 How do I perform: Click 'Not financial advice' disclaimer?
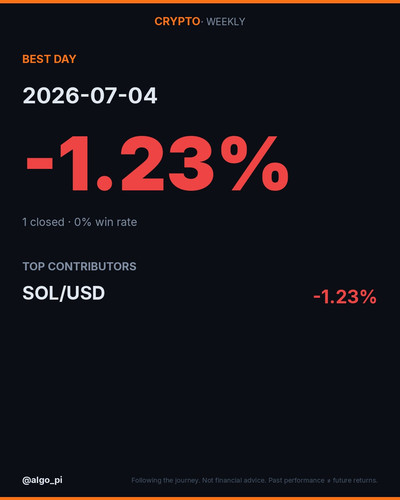point(234,480)
